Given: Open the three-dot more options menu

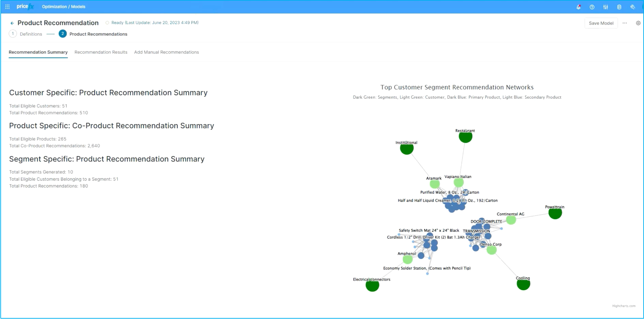Looking at the screenshot, I should pos(625,23).
